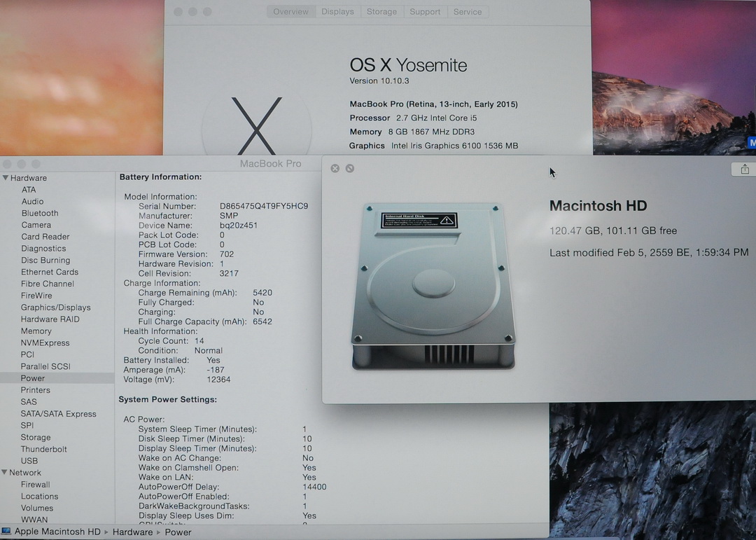
Task: Select Graphics/Displays in the sidebar
Action: click(55, 307)
